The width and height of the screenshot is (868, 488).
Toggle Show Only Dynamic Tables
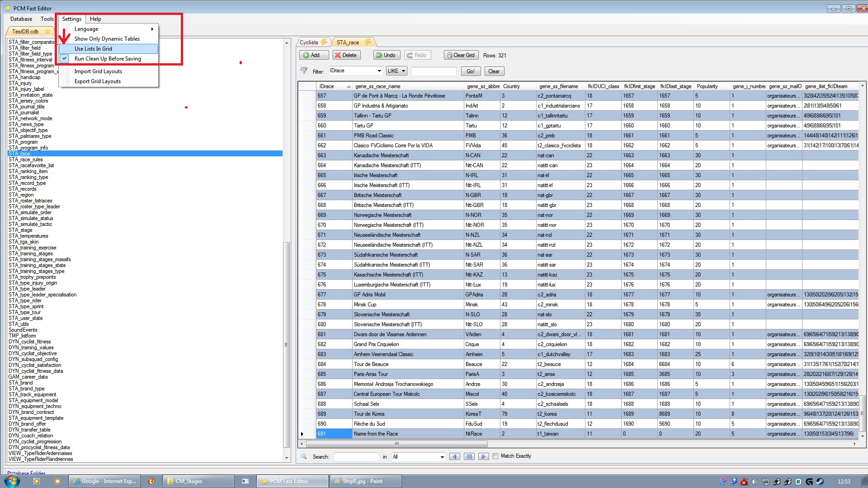point(107,39)
